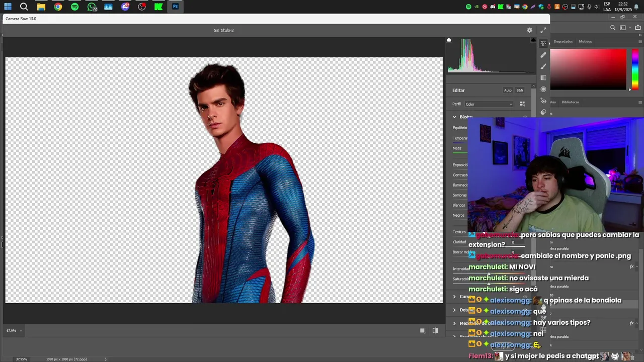Toggle highlight clipping warning triangle
Viewport: 644px width, 362px height.
[x=533, y=40]
